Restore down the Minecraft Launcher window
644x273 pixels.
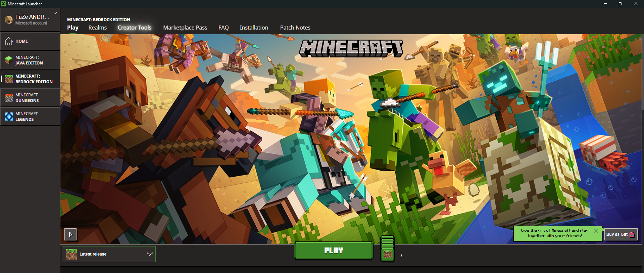coord(621,4)
